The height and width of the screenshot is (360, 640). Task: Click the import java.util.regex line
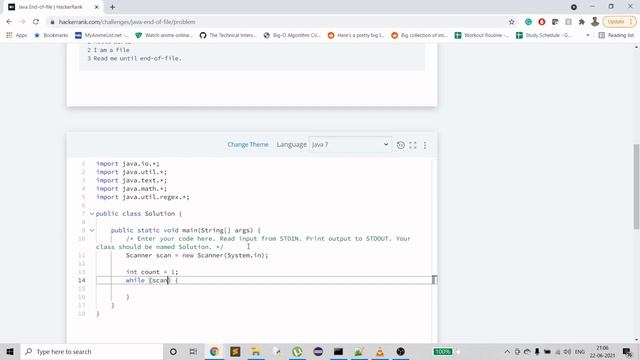[x=142, y=197]
